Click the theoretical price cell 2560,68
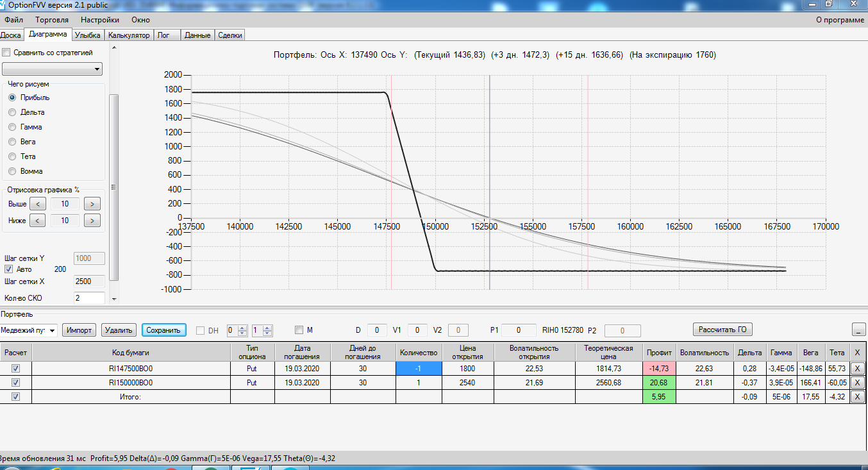Screen dimensions: 868x470 tap(608, 383)
